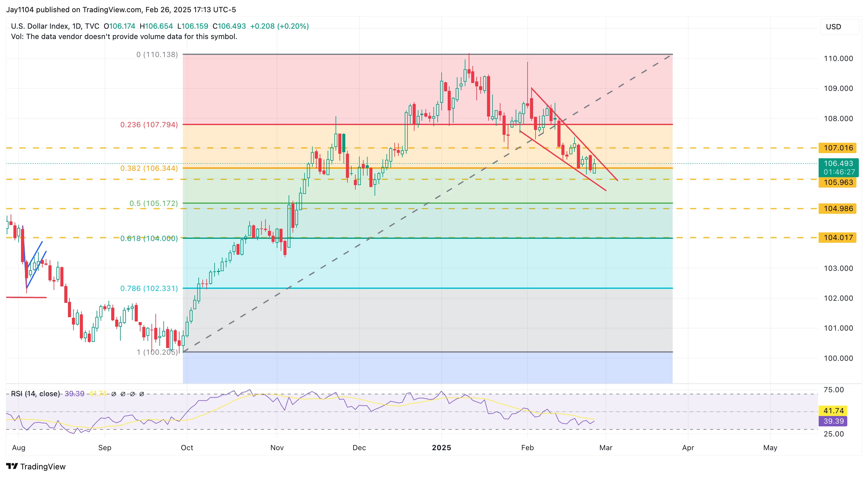868x477 pixels.
Task: Select the 0.236 (107.794) Fibonacci level label
Action: (149, 125)
